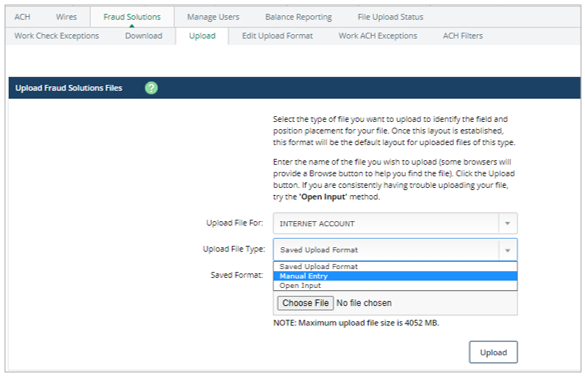The height and width of the screenshot is (376, 585).
Task: Click the Upload button
Action: 493,352
